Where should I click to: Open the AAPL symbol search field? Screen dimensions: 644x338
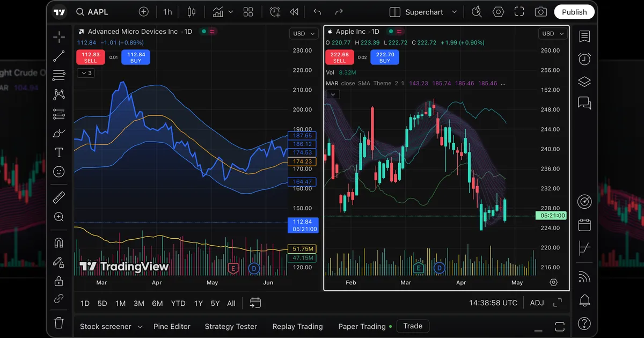[x=93, y=12]
